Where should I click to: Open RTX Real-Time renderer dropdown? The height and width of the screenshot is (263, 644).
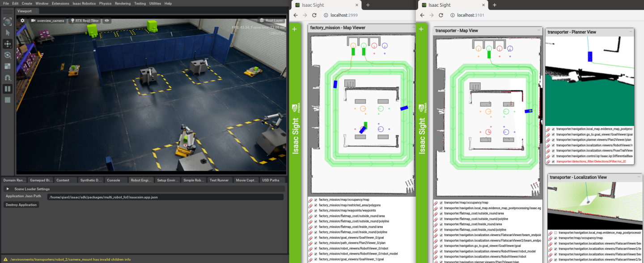pyautogui.click(x=85, y=21)
